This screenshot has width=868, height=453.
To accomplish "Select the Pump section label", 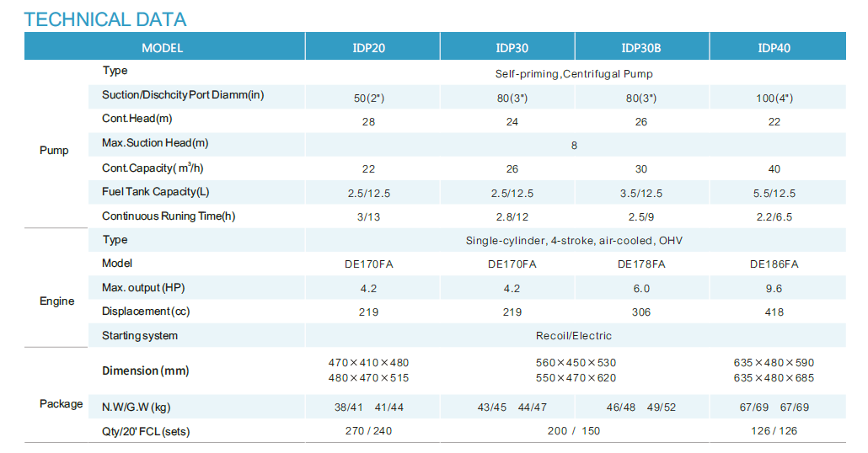I will tap(55, 151).
